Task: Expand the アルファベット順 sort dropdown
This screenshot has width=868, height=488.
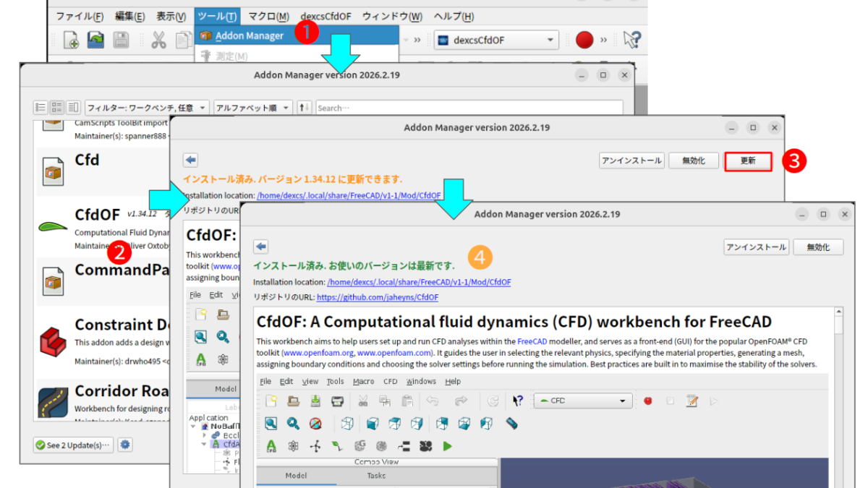Action: click(252, 108)
